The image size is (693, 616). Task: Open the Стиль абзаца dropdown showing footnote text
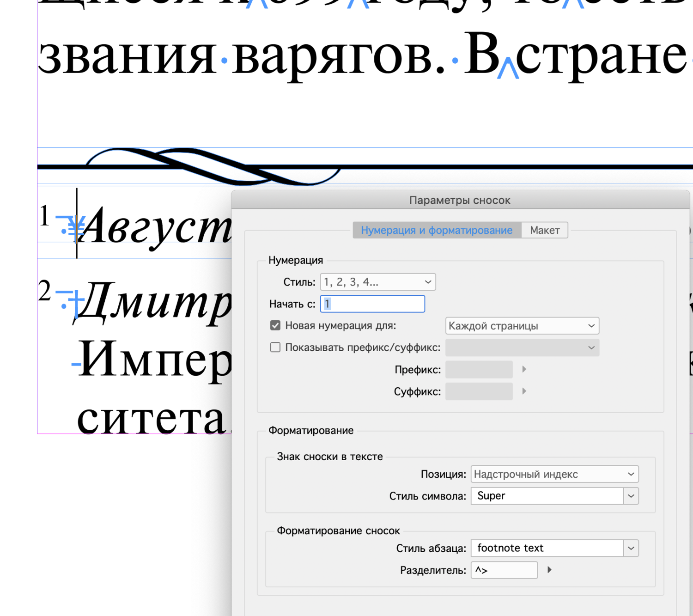pyautogui.click(x=554, y=548)
